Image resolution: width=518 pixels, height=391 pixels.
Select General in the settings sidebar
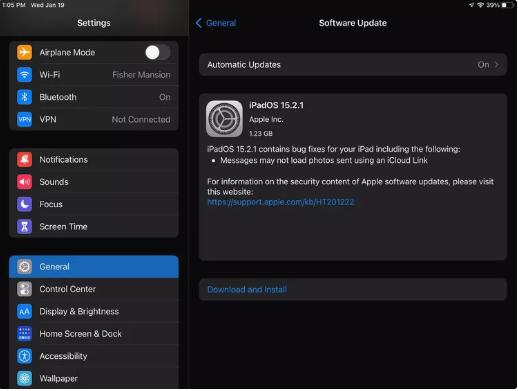click(94, 267)
